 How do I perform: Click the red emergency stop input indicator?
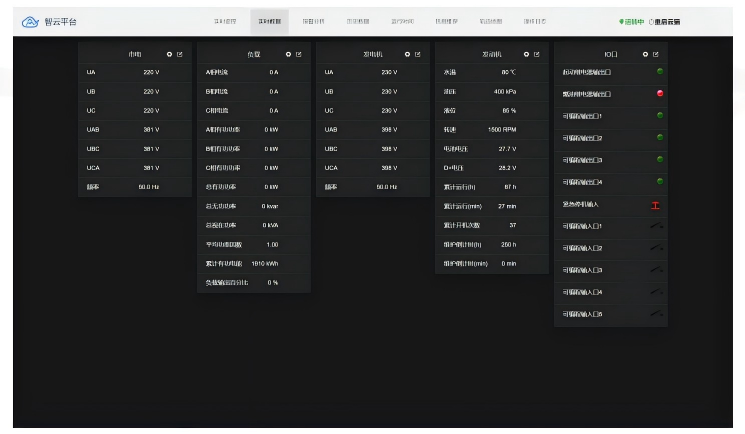coord(656,205)
